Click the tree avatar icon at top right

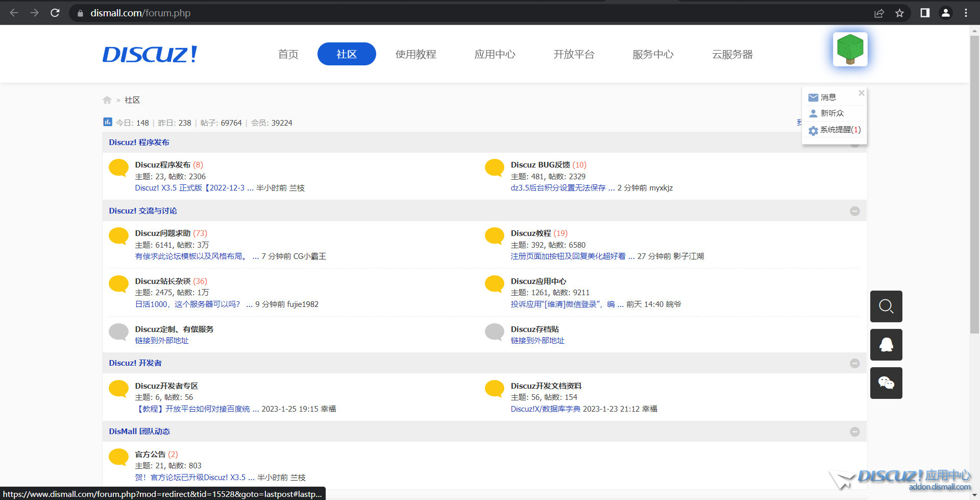coord(849,49)
